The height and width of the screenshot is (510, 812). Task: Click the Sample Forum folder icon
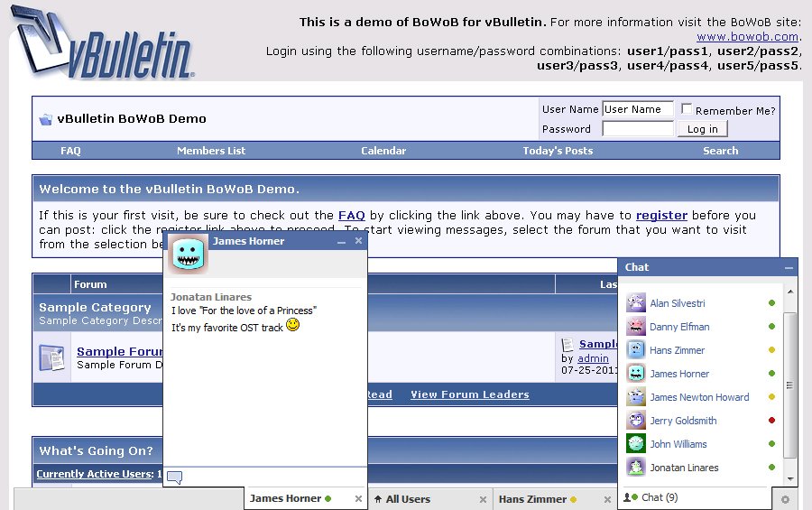click(x=51, y=357)
